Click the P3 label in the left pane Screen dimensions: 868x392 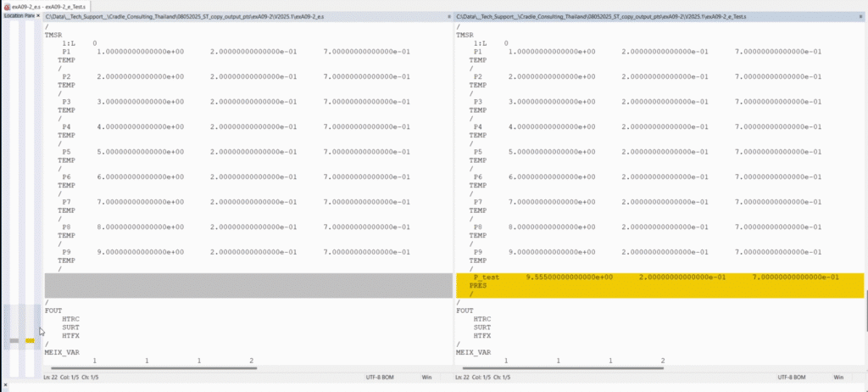(x=66, y=102)
